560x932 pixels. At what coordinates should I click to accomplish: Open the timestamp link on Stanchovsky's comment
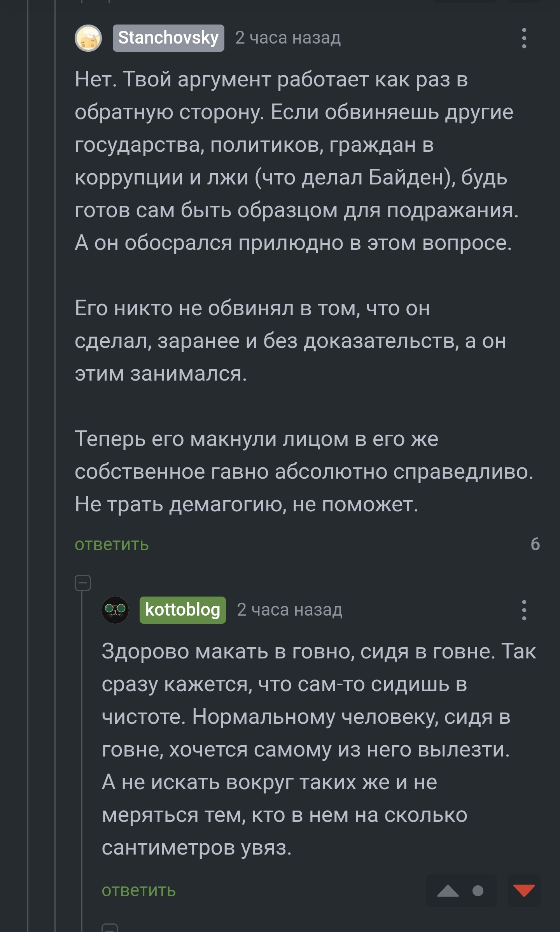click(288, 38)
